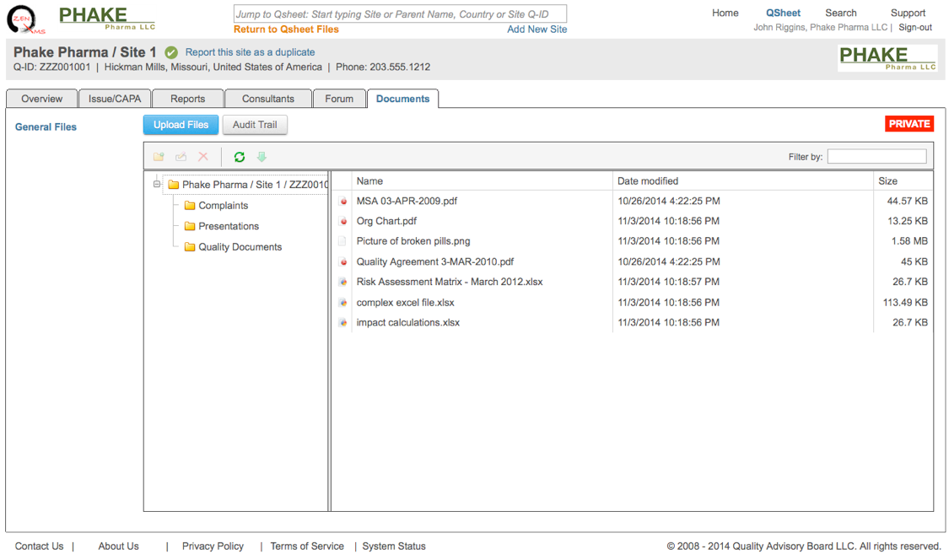Viewport: 949px width, 560px height.
Task: Open the Consultants tab
Action: pos(268,99)
